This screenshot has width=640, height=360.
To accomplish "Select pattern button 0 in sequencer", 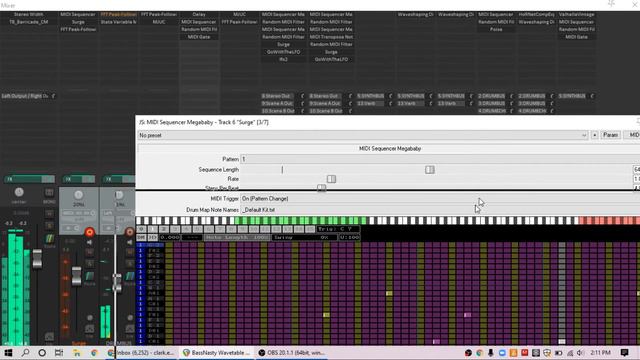I will [141, 229].
